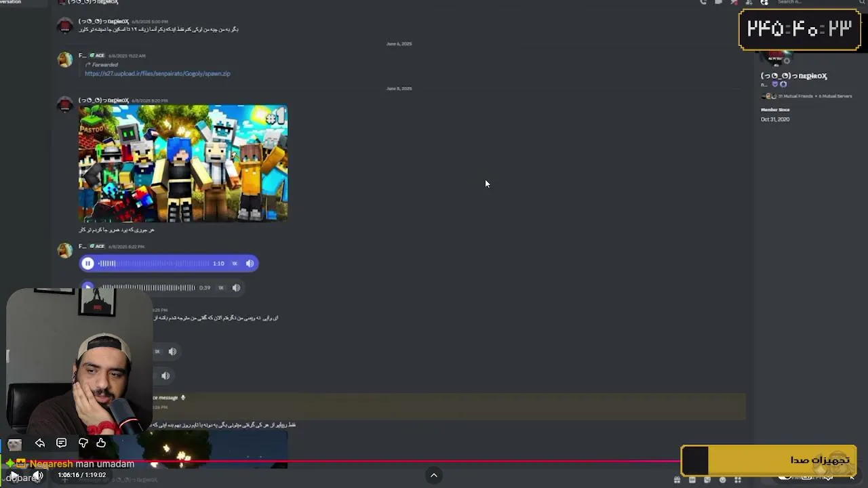Click the June 8, 2025 date divider
This screenshot has height=488, width=868.
tap(399, 89)
